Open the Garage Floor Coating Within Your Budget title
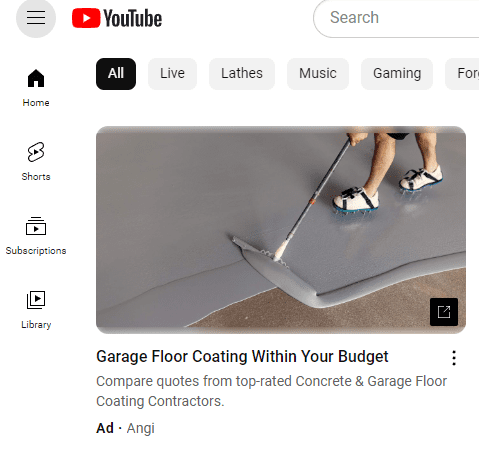Screen dimensions: 479x476 pos(242,357)
